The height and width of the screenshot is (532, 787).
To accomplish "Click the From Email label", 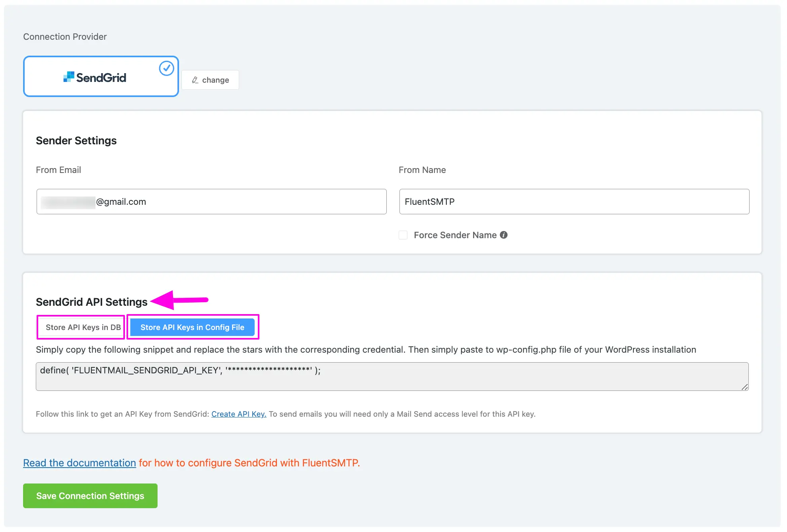I will (x=58, y=170).
